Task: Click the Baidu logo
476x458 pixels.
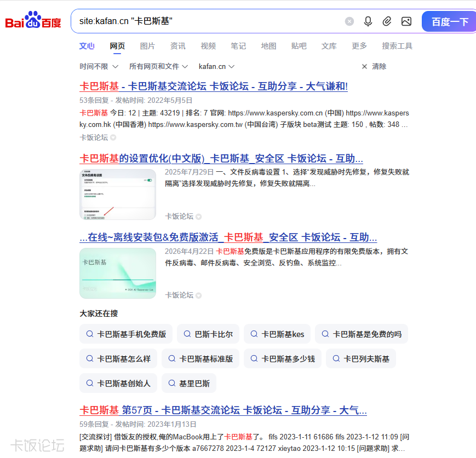Action: click(x=33, y=20)
